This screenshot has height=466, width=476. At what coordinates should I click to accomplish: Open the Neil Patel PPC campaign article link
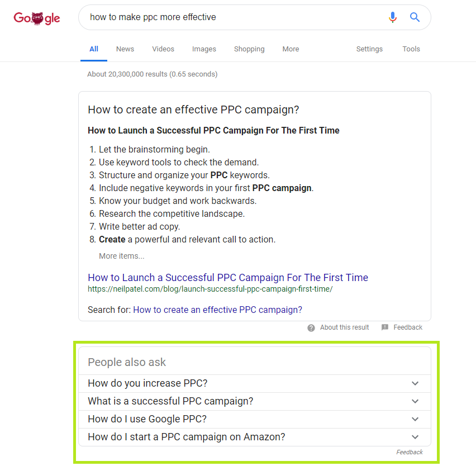pos(228,278)
